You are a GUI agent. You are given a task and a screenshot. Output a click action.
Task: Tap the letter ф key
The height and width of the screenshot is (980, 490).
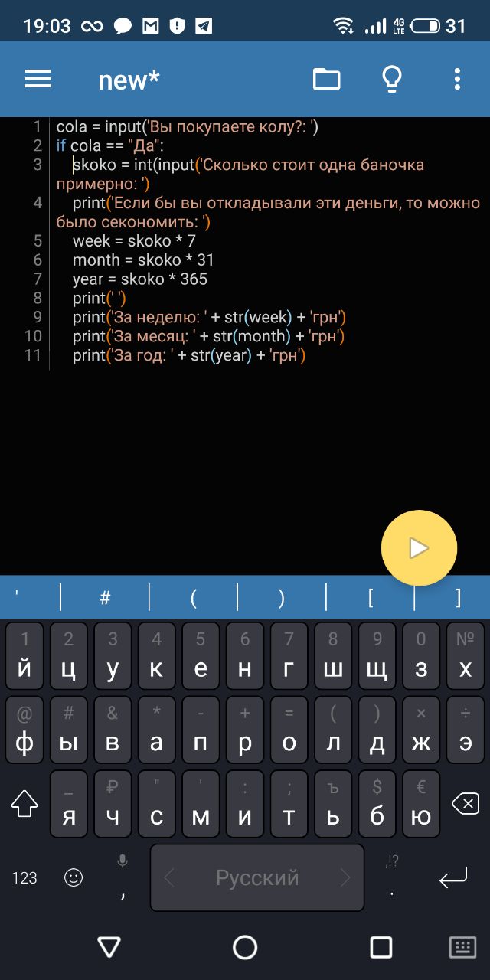click(x=24, y=730)
